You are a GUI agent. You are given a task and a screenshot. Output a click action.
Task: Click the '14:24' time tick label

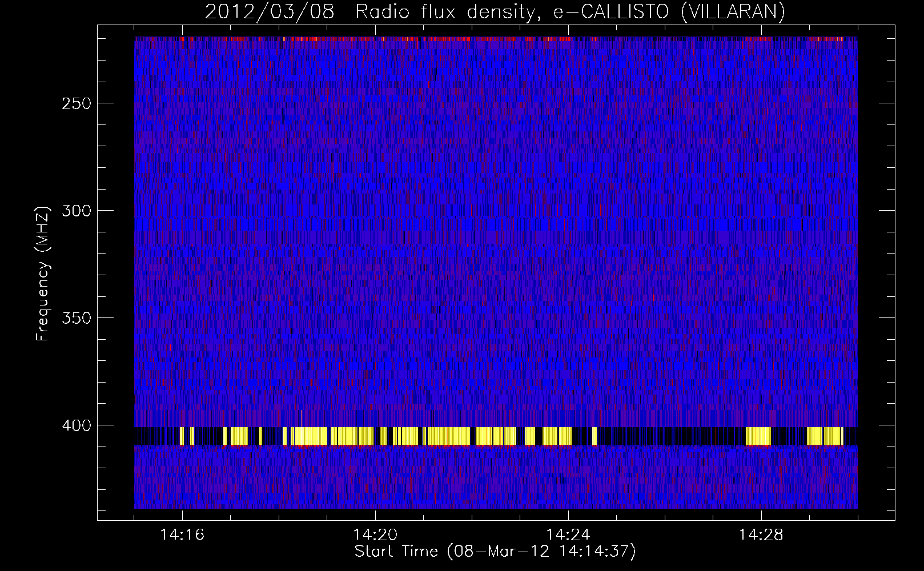click(568, 534)
